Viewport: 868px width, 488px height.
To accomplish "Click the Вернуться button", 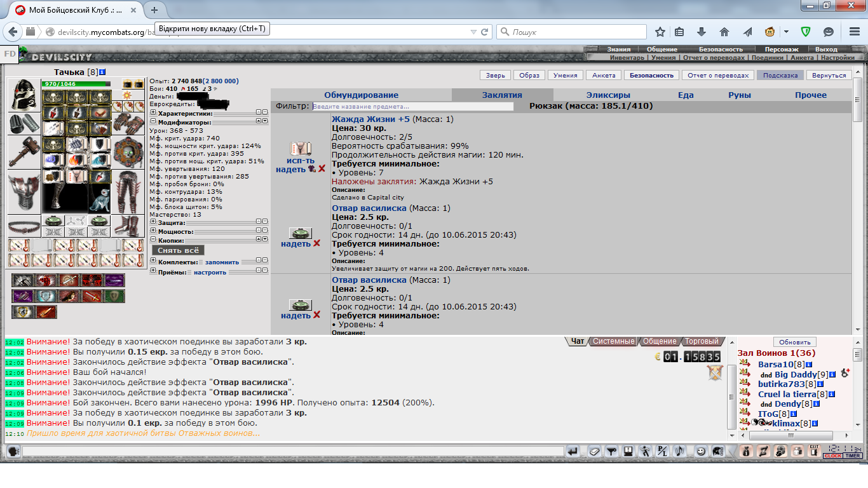I will 829,75.
